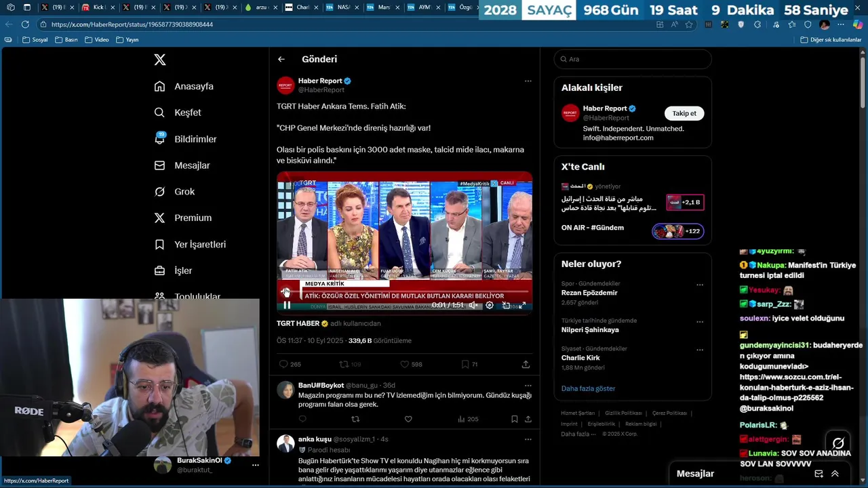Open video settings gear
The width and height of the screenshot is (868, 488).
tap(490, 306)
